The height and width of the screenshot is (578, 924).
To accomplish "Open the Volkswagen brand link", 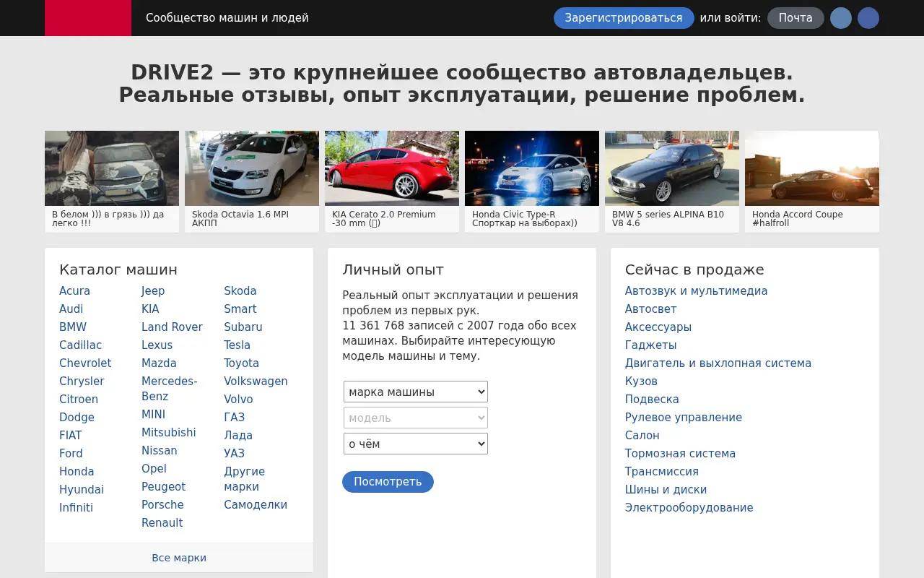I will (256, 381).
